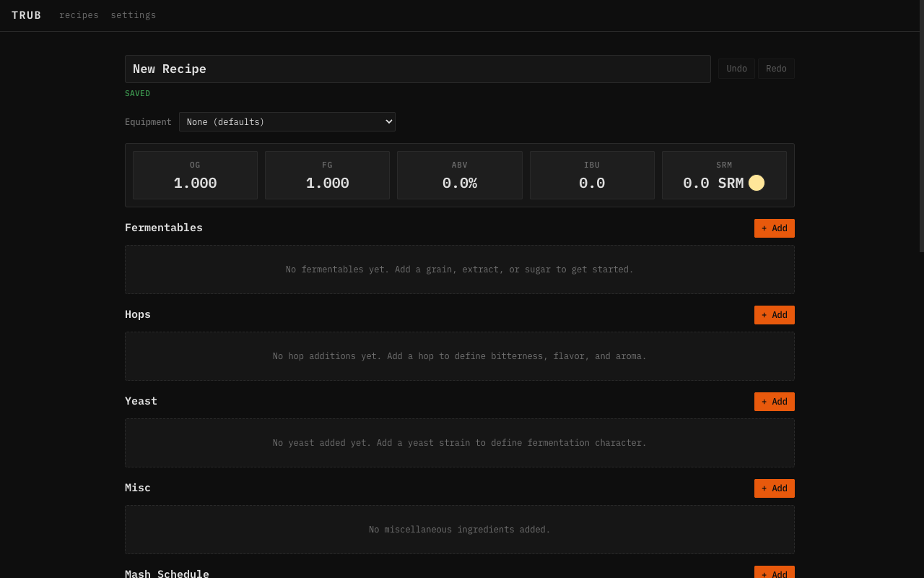Click the Yeast section heading

tap(141, 401)
